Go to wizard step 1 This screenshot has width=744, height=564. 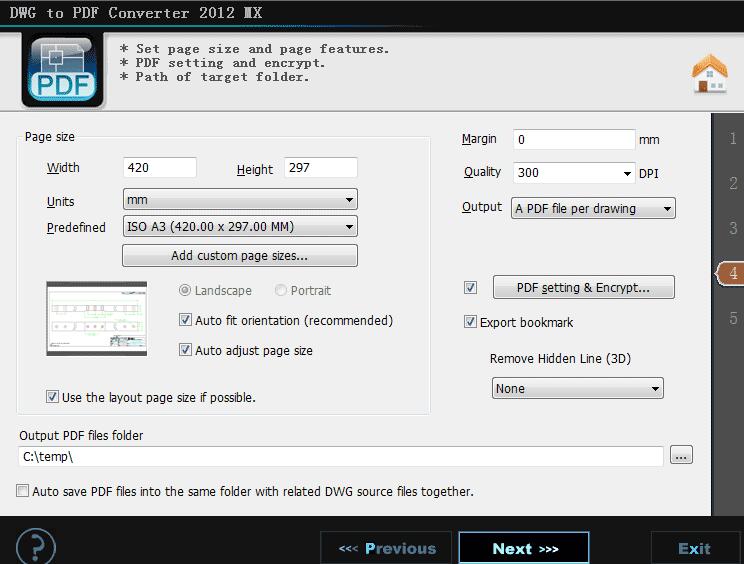point(733,139)
